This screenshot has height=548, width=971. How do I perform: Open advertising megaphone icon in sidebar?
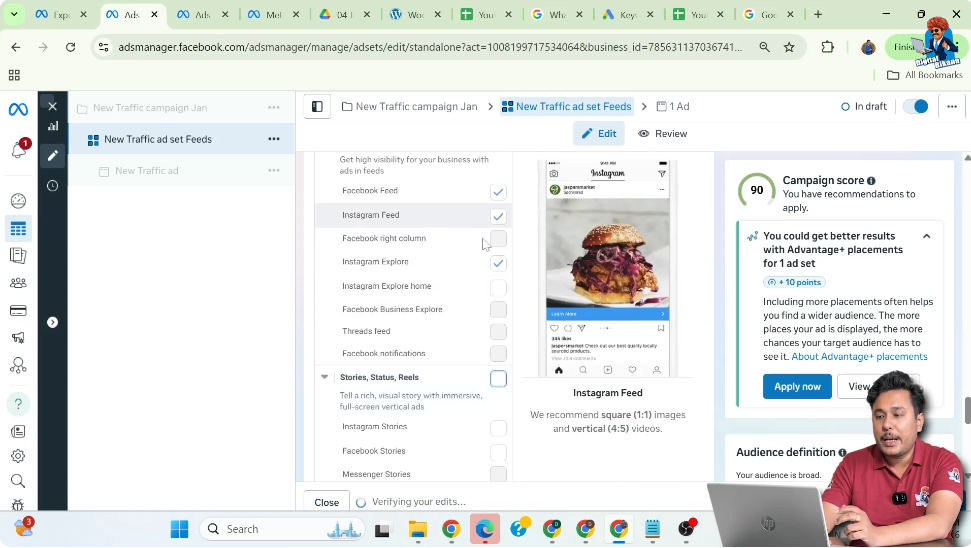pyautogui.click(x=18, y=337)
